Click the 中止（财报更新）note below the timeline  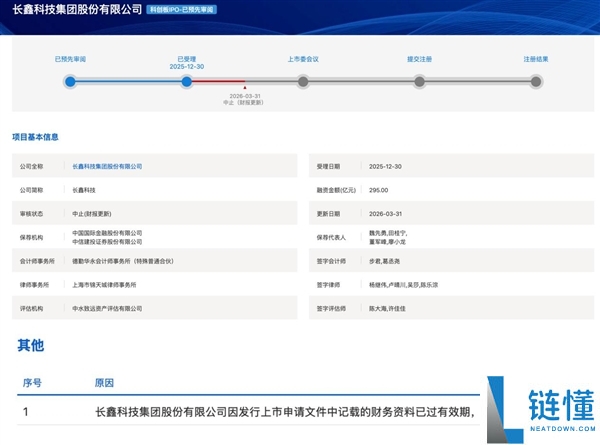[x=243, y=103]
